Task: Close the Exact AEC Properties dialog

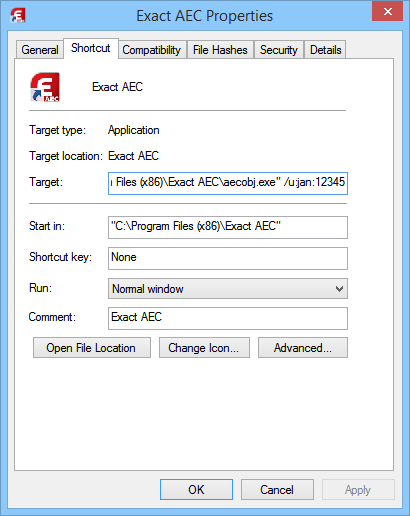Action: pos(387,11)
